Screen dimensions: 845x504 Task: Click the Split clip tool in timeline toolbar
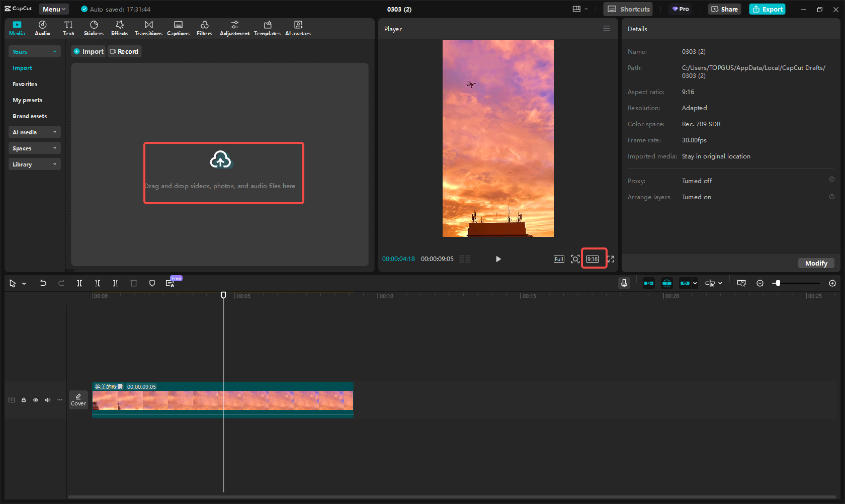[x=79, y=283]
